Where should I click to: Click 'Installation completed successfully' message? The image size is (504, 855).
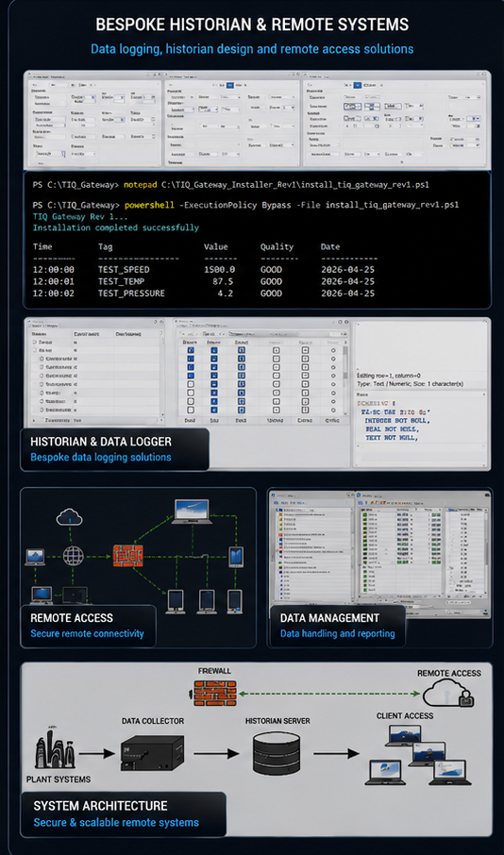(116, 227)
